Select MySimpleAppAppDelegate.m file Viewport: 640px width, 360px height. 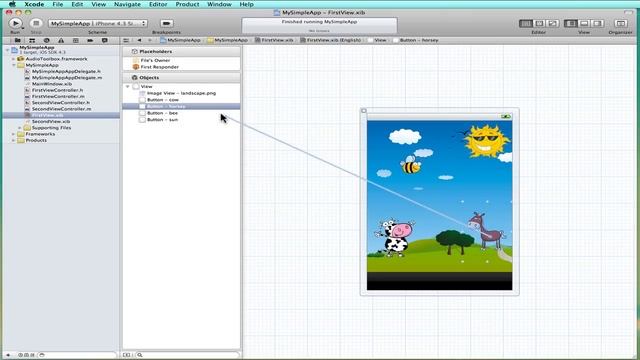click(67, 78)
